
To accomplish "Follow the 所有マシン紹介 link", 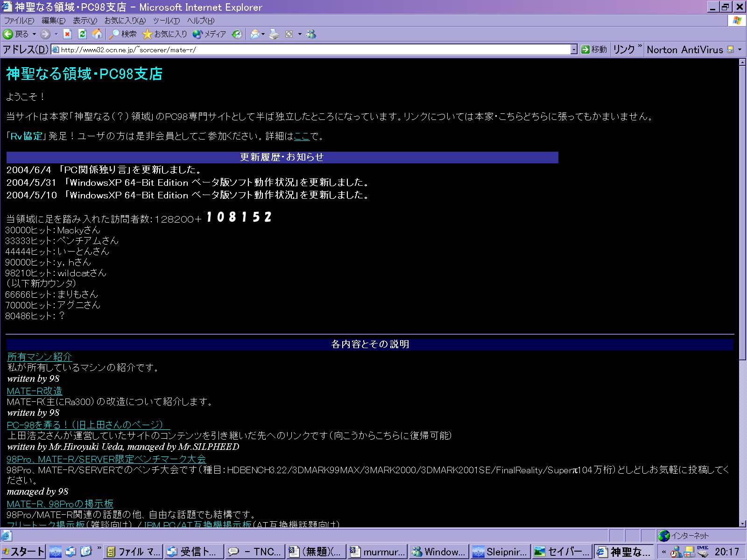I will point(40,357).
